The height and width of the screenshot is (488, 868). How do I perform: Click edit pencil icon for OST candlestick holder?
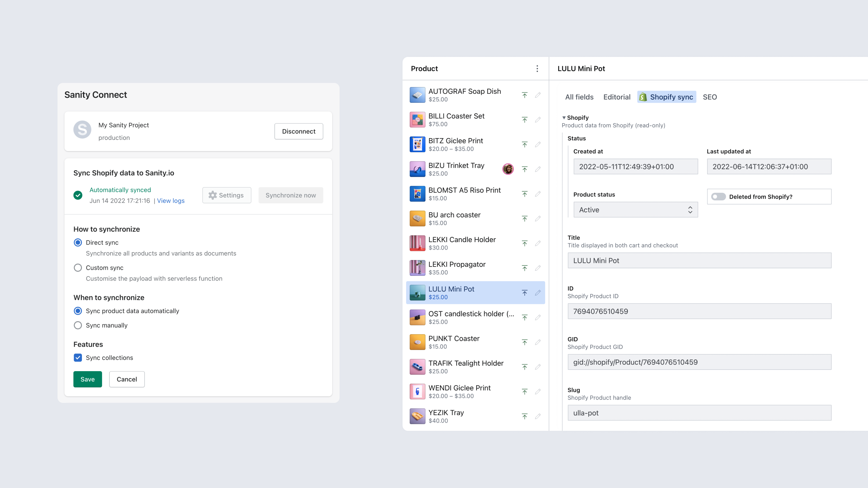point(538,317)
